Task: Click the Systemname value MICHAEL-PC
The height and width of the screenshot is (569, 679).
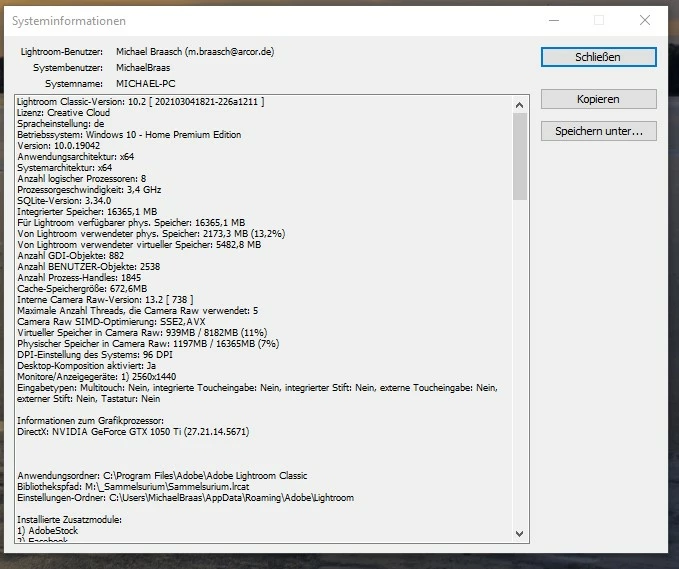Action: [x=146, y=84]
